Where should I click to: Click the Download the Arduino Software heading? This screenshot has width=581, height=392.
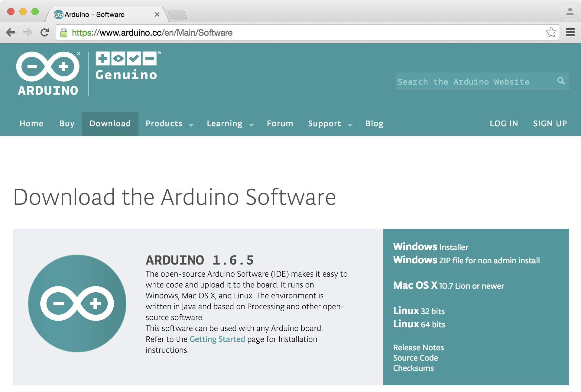(174, 197)
